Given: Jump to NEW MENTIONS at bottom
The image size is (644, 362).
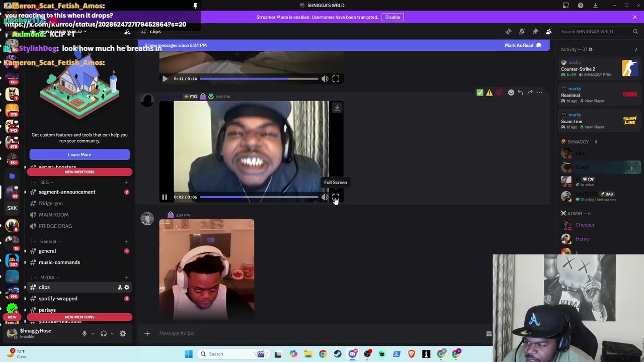Looking at the screenshot, I should [79, 317].
